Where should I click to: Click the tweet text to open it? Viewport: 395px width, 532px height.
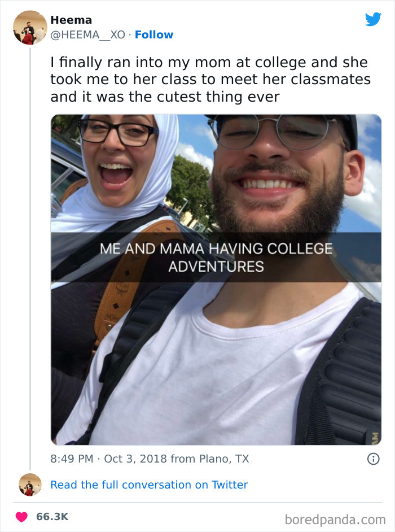(209, 79)
